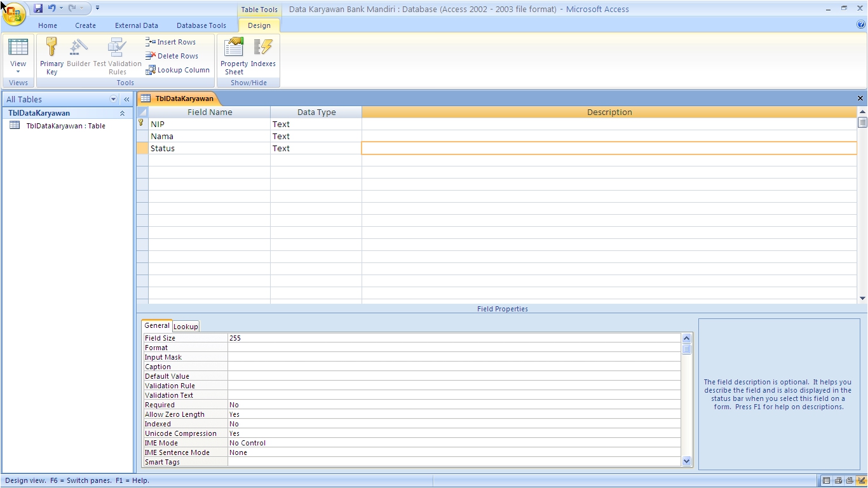
Task: Close the TblDataKaryawan table tab
Action: pos(860,98)
